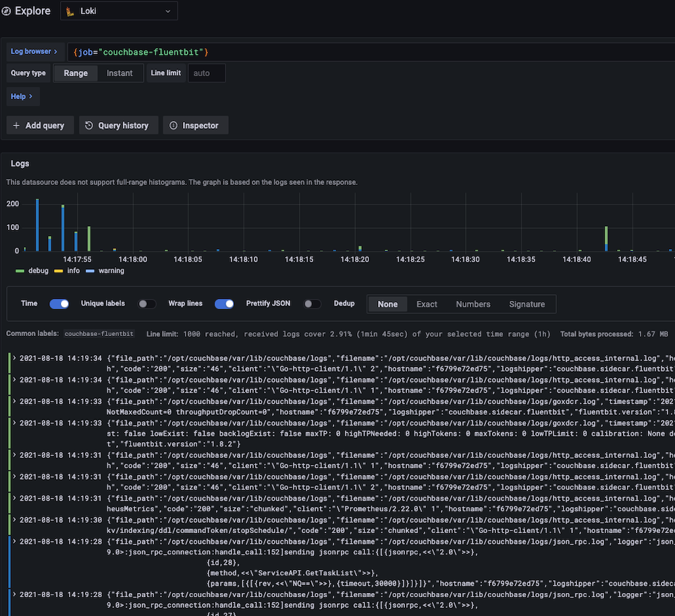This screenshot has height=616, width=675.
Task: Open the Loki datasource dropdown
Action: 119,11
